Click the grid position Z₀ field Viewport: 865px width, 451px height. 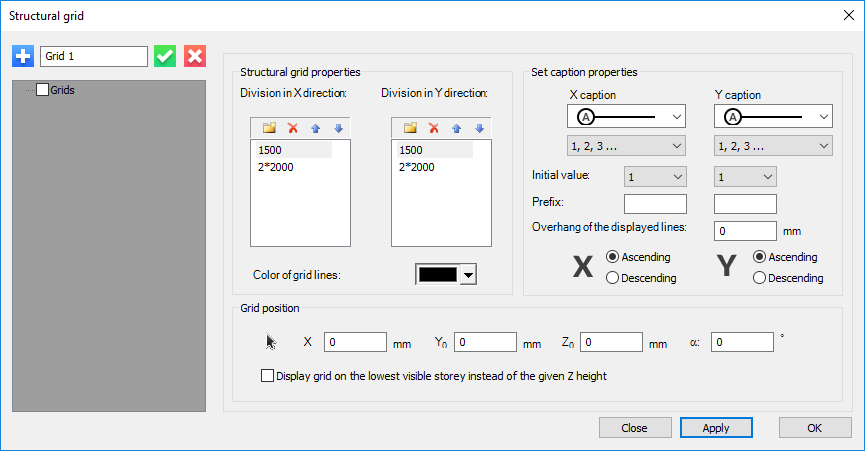(611, 342)
